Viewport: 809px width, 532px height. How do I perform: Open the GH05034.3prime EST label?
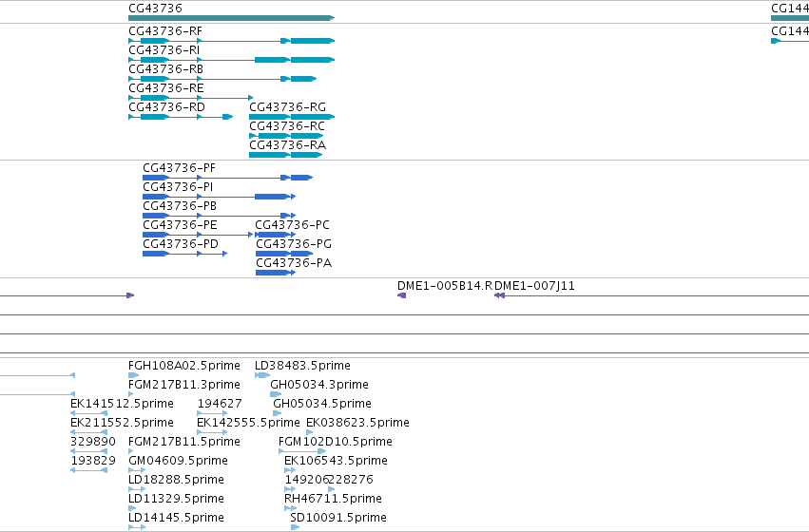pyautogui.click(x=319, y=385)
